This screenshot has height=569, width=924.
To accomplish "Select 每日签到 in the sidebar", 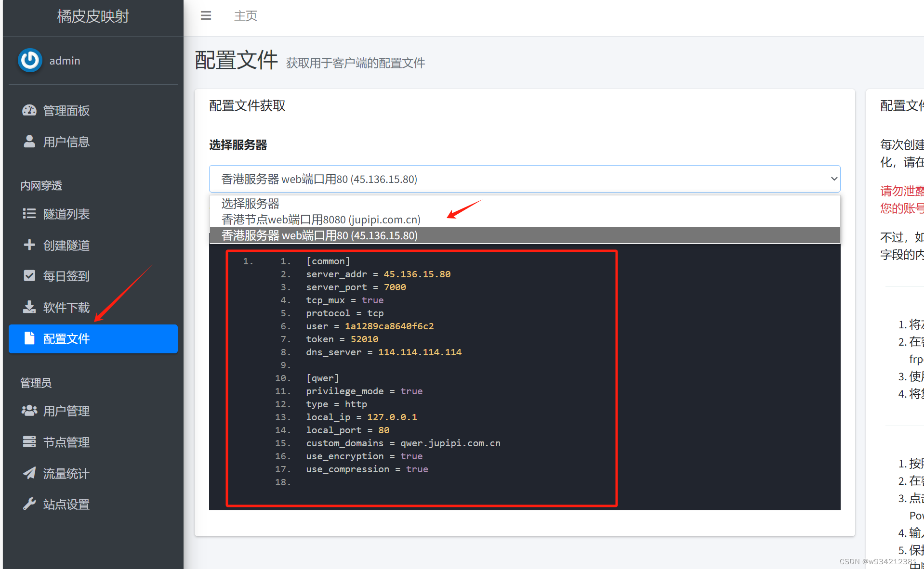I will click(93, 276).
